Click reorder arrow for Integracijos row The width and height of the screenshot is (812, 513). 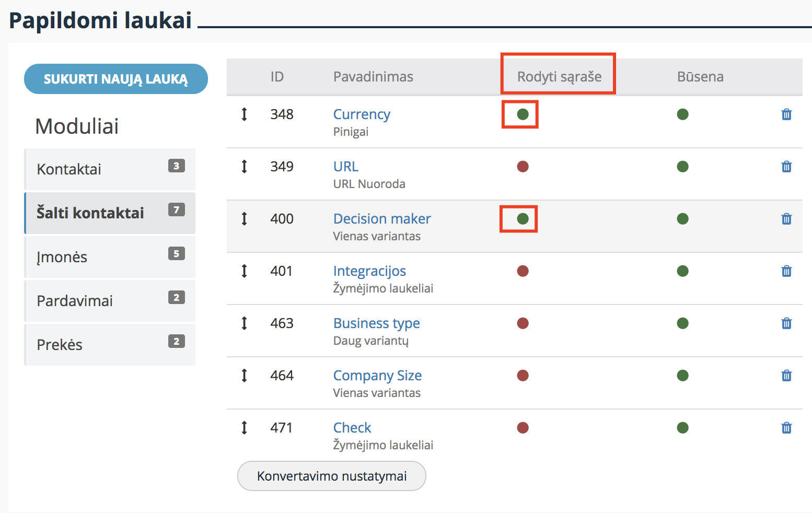tap(244, 271)
